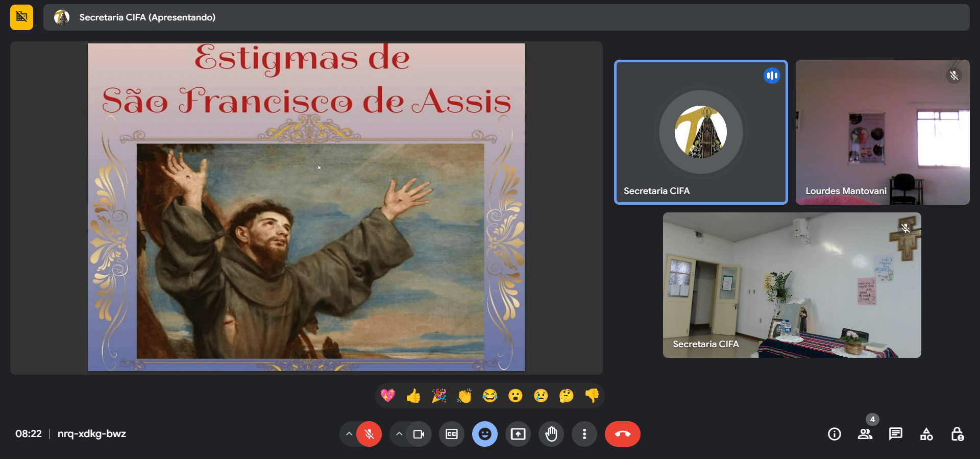The height and width of the screenshot is (459, 980).
Task: Leave the call with red hang-up button
Action: coord(622,434)
